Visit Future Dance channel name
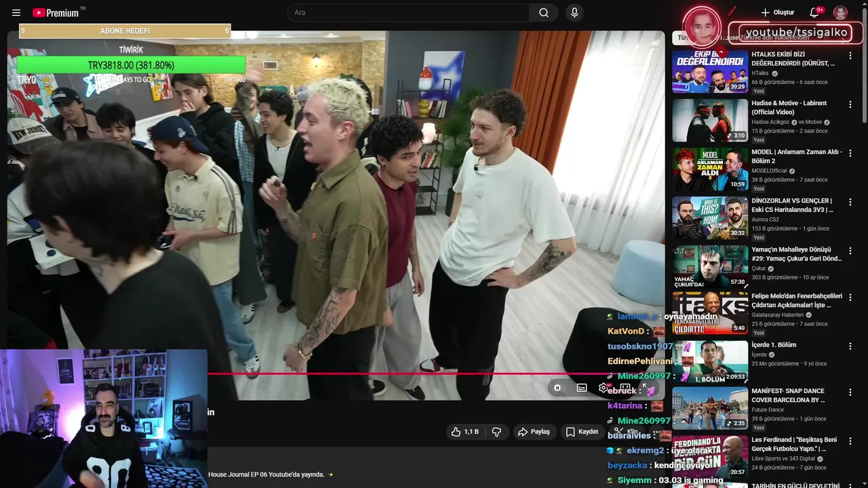Image resolution: width=868 pixels, height=488 pixels. click(768, 409)
